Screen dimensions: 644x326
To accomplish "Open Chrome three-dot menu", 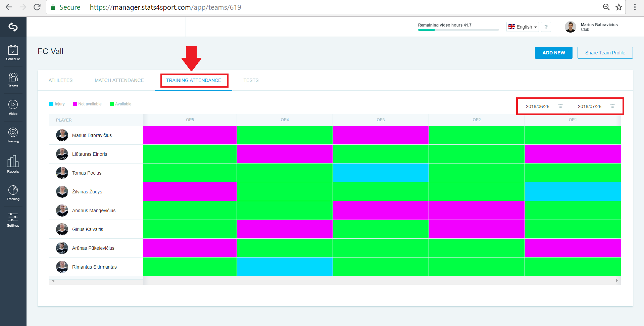I will point(635,7).
